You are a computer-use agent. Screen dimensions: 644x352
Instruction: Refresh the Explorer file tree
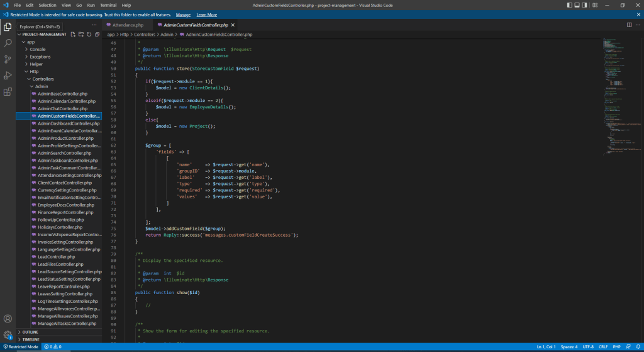pos(89,35)
